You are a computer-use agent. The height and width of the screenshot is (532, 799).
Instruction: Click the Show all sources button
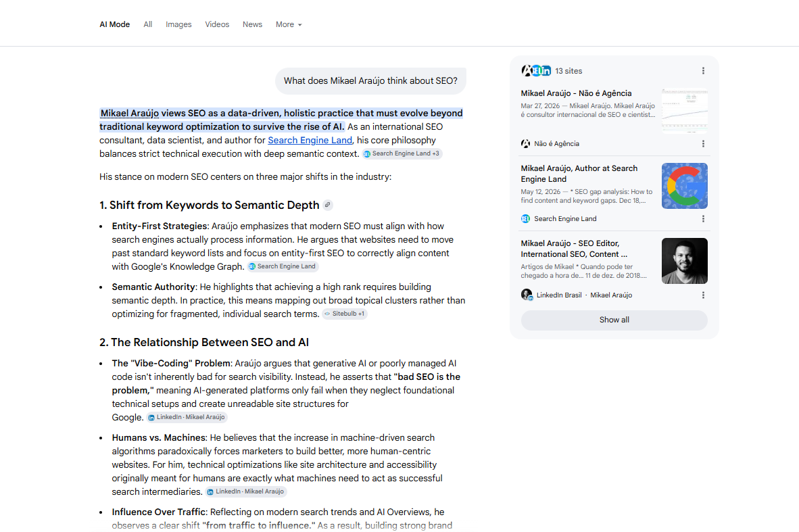614,320
